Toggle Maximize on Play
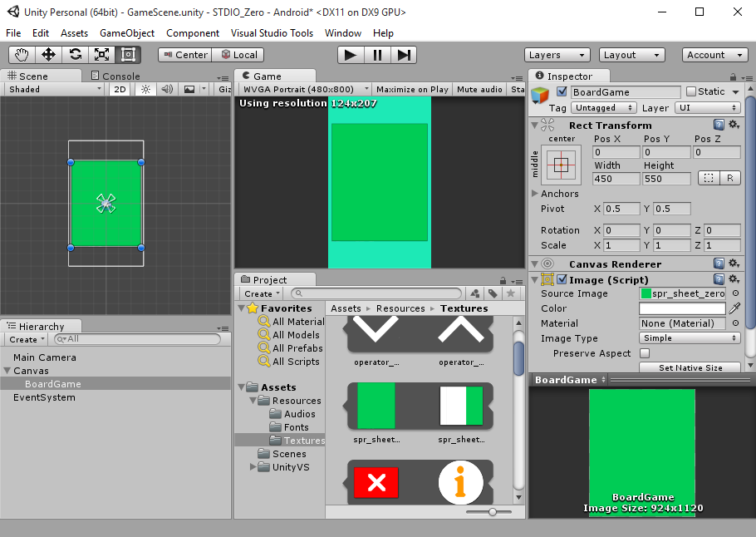Viewport: 756px width, 537px height. [x=412, y=89]
